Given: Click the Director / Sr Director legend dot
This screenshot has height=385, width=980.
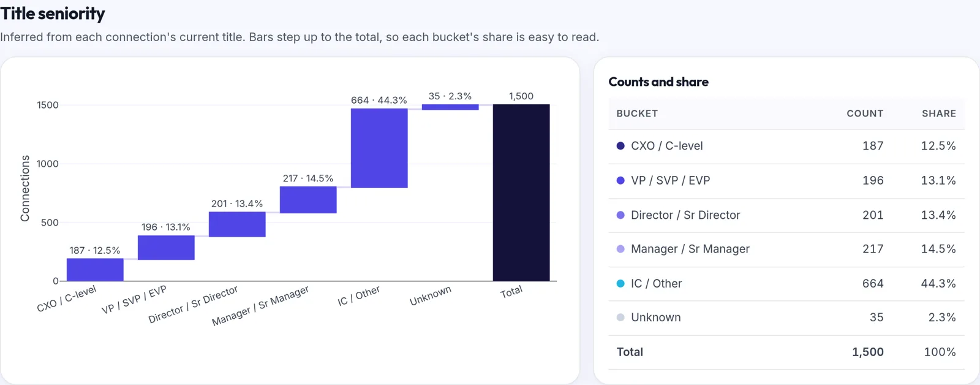Looking at the screenshot, I should click(x=620, y=215).
